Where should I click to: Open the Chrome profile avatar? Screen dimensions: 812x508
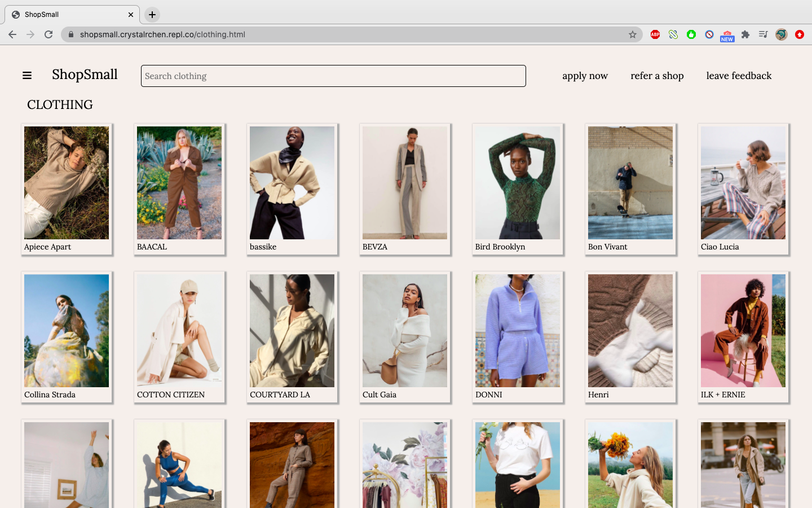(x=782, y=34)
